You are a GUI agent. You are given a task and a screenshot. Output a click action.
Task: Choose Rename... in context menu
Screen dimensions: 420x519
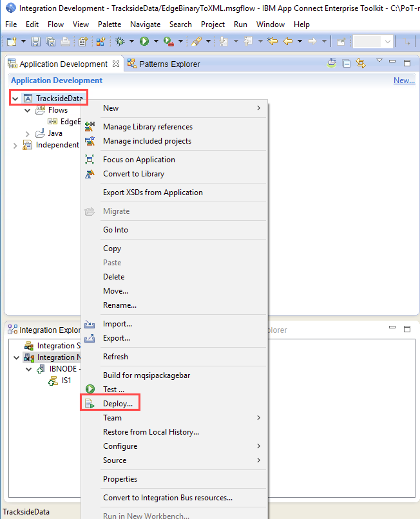[174, 305]
